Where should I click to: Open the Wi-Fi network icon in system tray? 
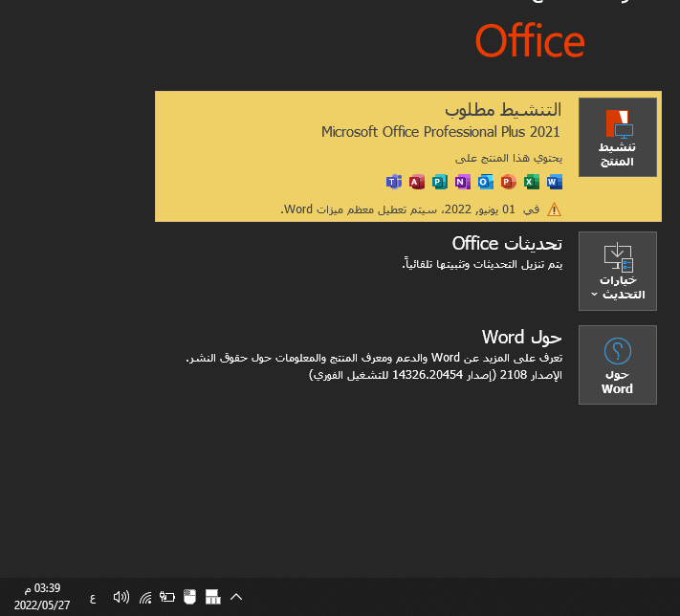click(x=145, y=598)
